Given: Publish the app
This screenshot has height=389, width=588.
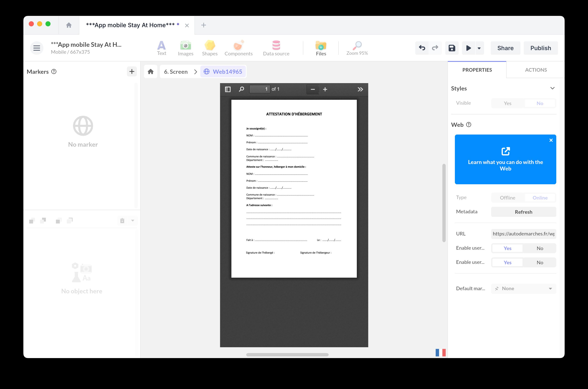Looking at the screenshot, I should click(541, 48).
